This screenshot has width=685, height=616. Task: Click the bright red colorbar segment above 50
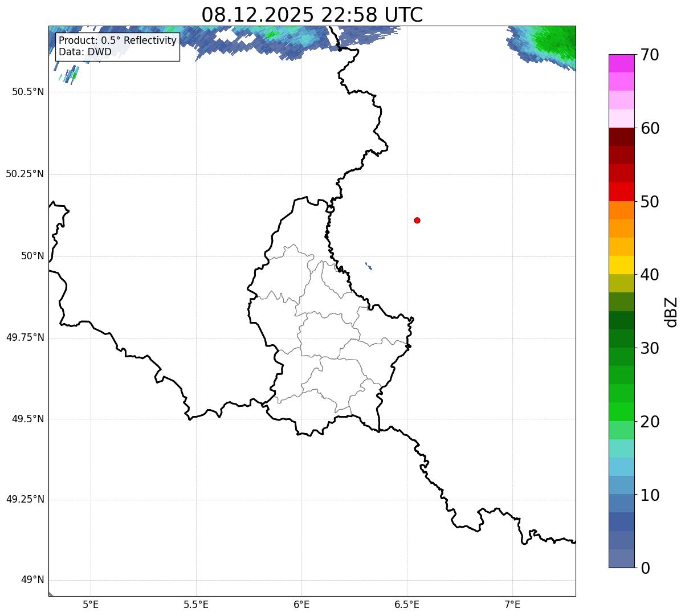(x=622, y=192)
